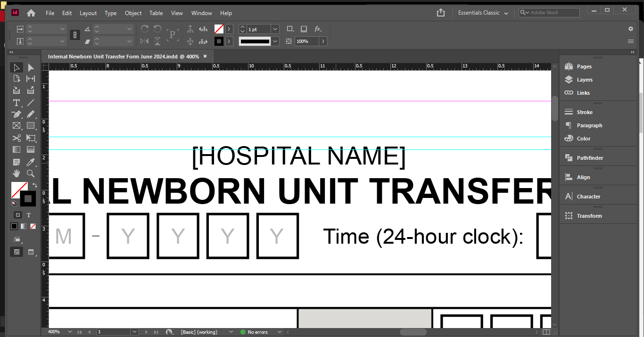Expand the zoom level dropdown at bottom left
The image size is (644, 337).
tap(69, 331)
